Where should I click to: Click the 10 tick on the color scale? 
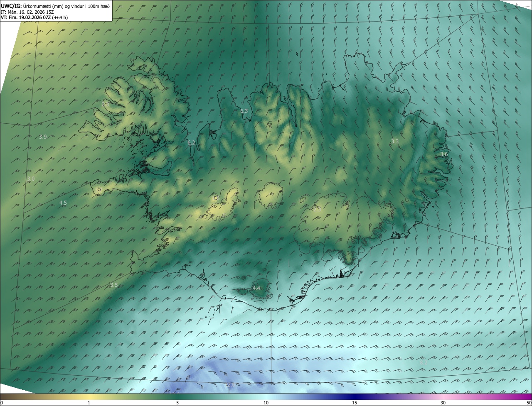point(266,403)
